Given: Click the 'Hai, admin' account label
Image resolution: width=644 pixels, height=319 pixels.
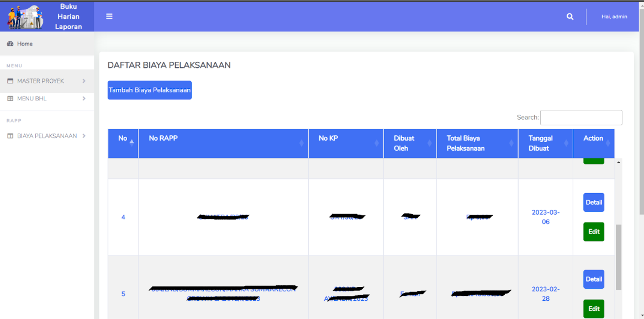Looking at the screenshot, I should [613, 16].
